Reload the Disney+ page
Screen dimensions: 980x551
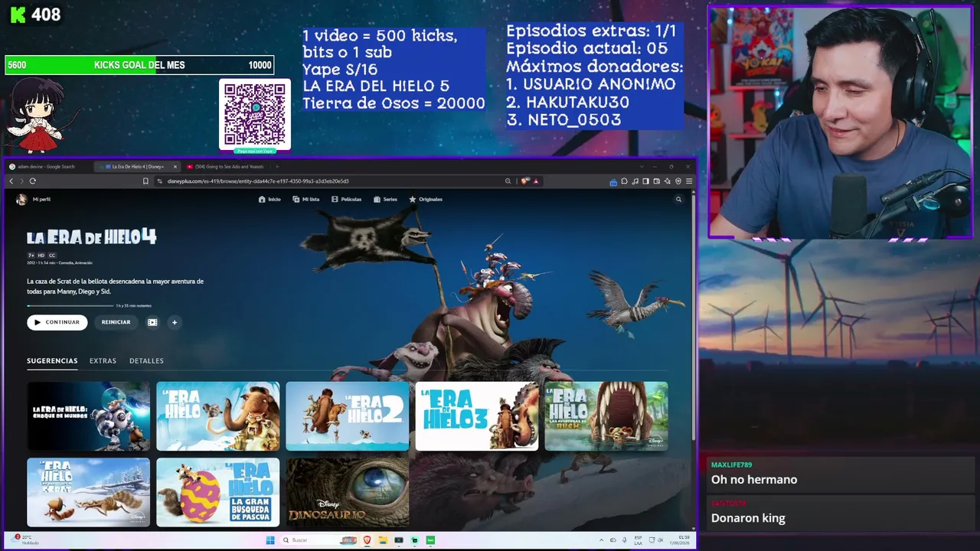pyautogui.click(x=32, y=181)
